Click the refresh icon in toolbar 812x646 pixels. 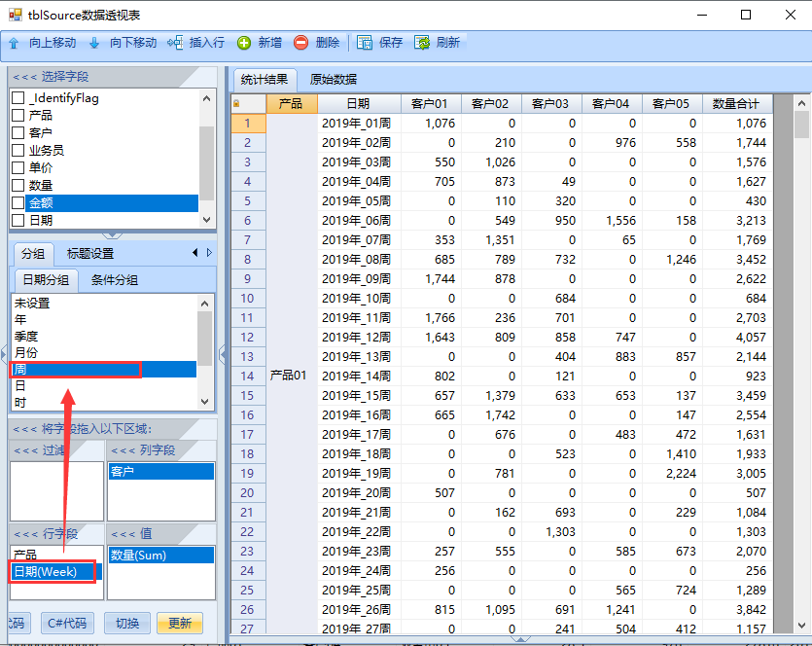click(422, 43)
